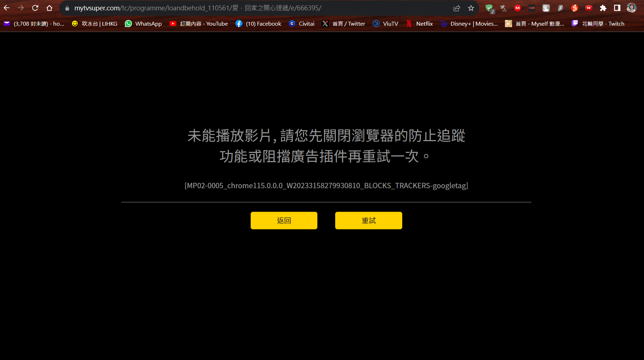Screen dimensions: 644x360
Task: Bookmark this page via the star icon
Action: point(471,8)
